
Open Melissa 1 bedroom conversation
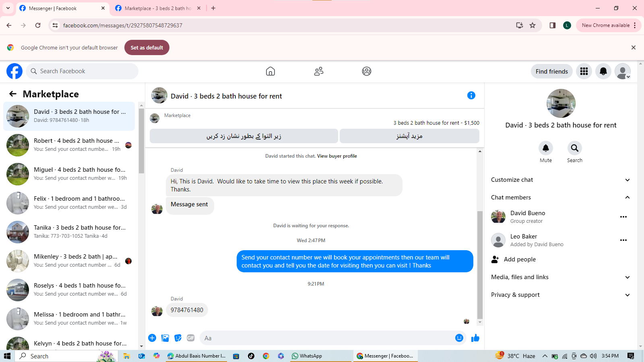69,319
